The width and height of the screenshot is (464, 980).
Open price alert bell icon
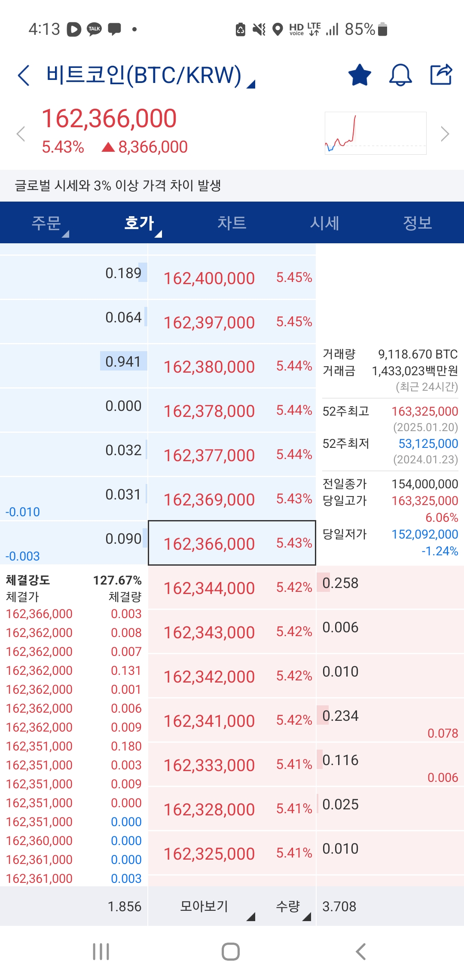click(400, 75)
